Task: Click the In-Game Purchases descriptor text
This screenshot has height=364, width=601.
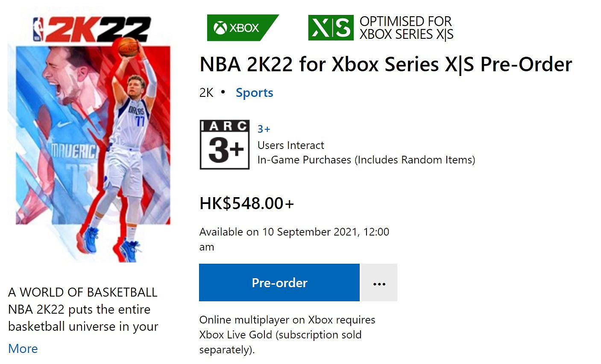Action: (366, 160)
